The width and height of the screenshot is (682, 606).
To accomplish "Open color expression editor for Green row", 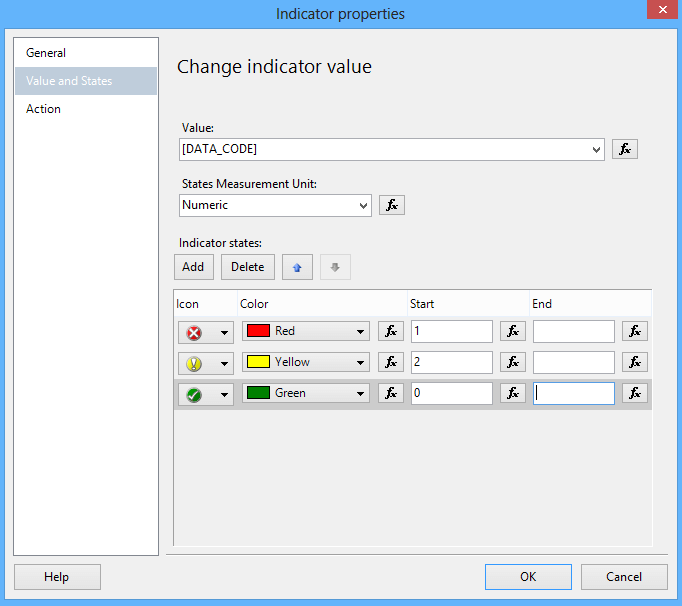I will (391, 393).
